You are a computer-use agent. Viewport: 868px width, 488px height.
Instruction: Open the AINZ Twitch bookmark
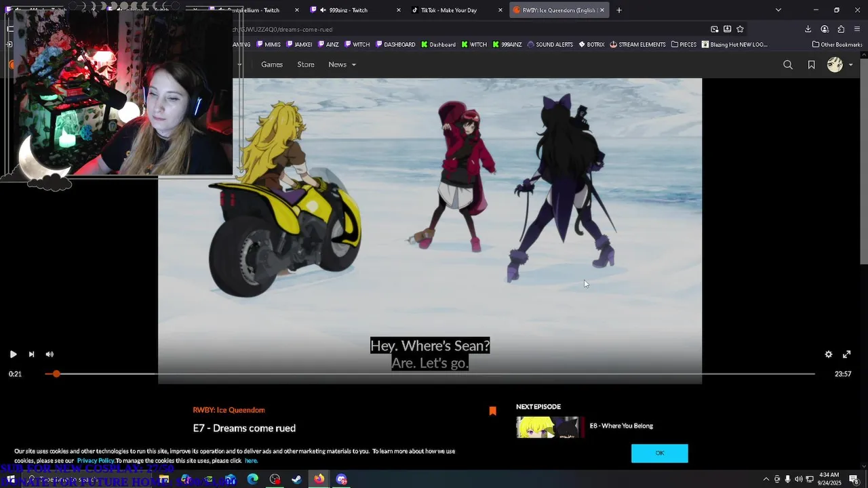pos(328,45)
